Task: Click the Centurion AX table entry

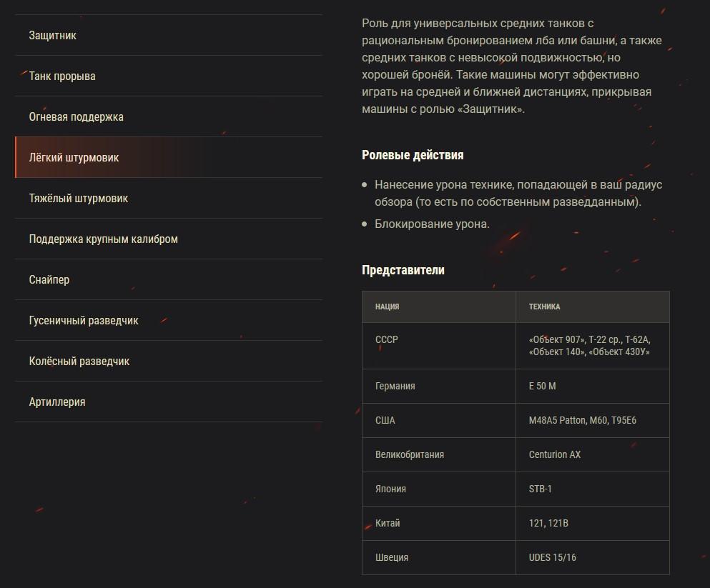Action: [x=554, y=454]
